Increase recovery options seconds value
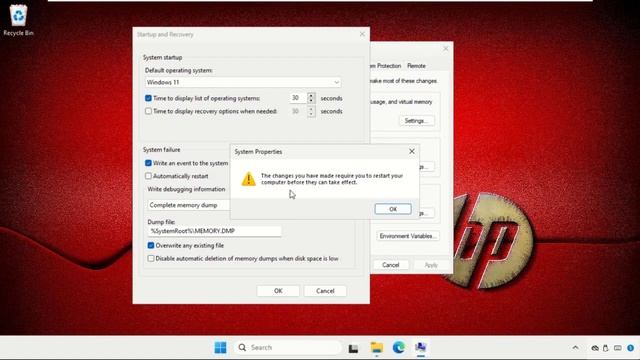This screenshot has width=640, height=360. pyautogui.click(x=311, y=109)
